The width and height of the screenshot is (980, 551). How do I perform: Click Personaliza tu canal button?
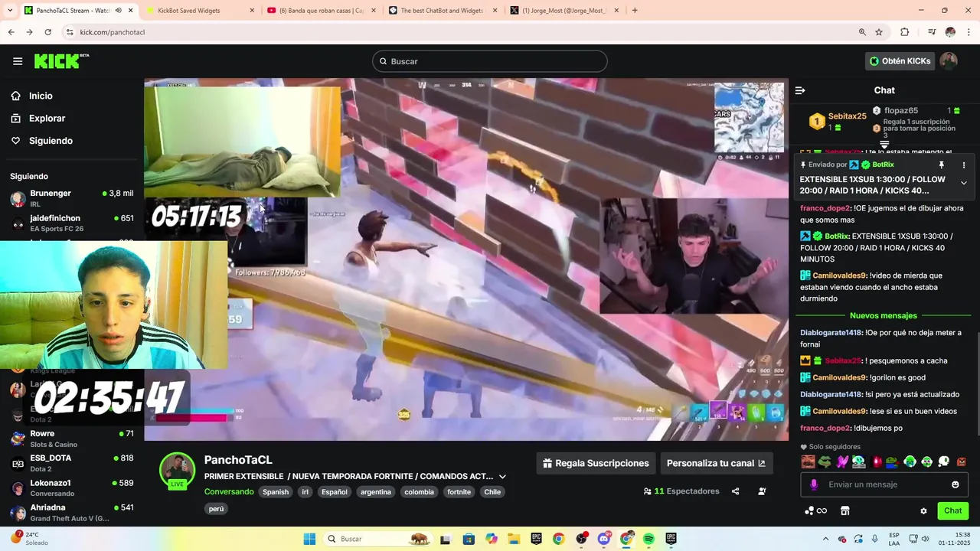[x=716, y=463]
